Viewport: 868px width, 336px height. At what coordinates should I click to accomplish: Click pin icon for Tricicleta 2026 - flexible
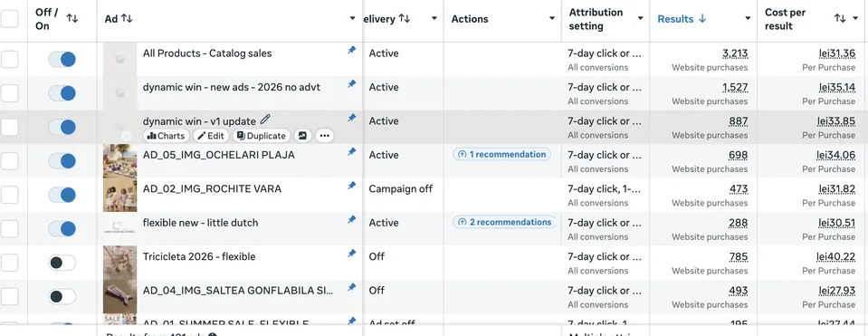[351, 254]
